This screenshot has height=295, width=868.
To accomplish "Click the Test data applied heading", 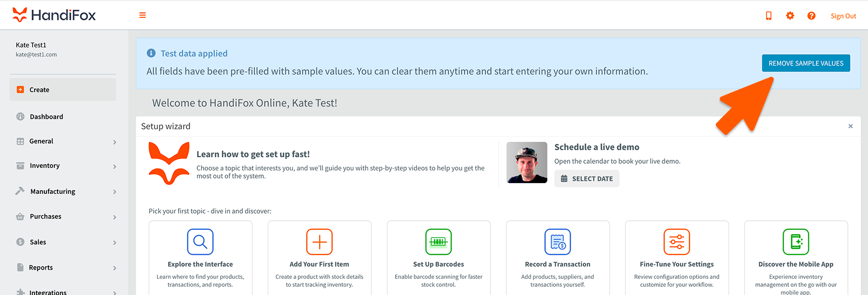I will (194, 53).
